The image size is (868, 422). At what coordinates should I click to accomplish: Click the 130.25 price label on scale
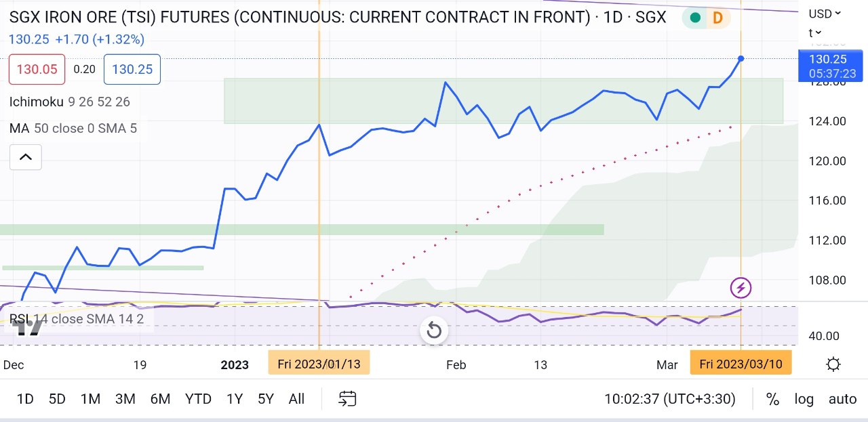point(833,66)
